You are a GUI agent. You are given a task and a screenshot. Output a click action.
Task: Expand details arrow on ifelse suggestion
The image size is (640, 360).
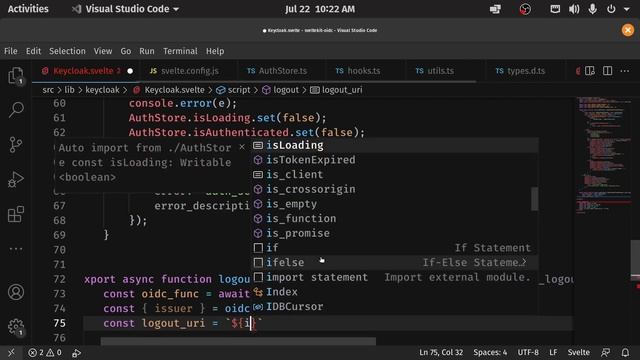click(524, 263)
